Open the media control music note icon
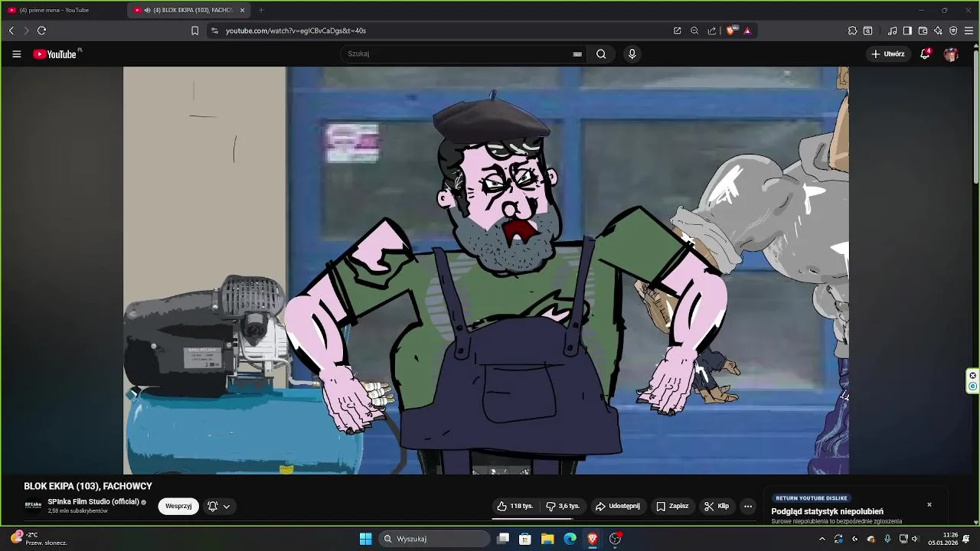This screenshot has width=980, height=551. [892, 31]
